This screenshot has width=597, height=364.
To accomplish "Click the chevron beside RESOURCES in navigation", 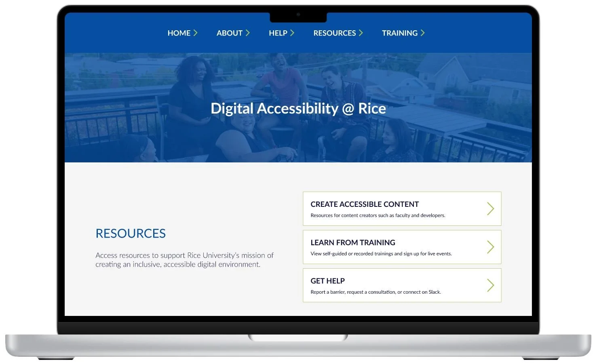I will click(361, 33).
